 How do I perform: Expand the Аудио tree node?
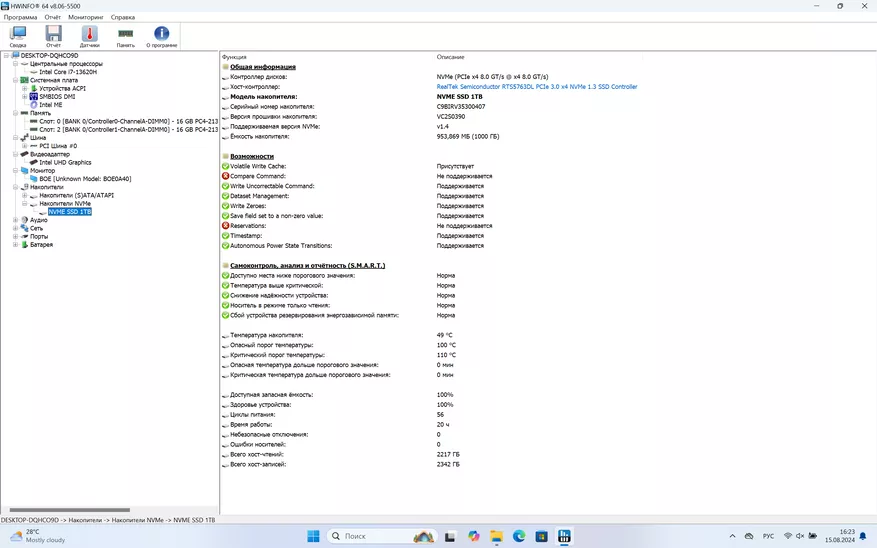pos(15,220)
